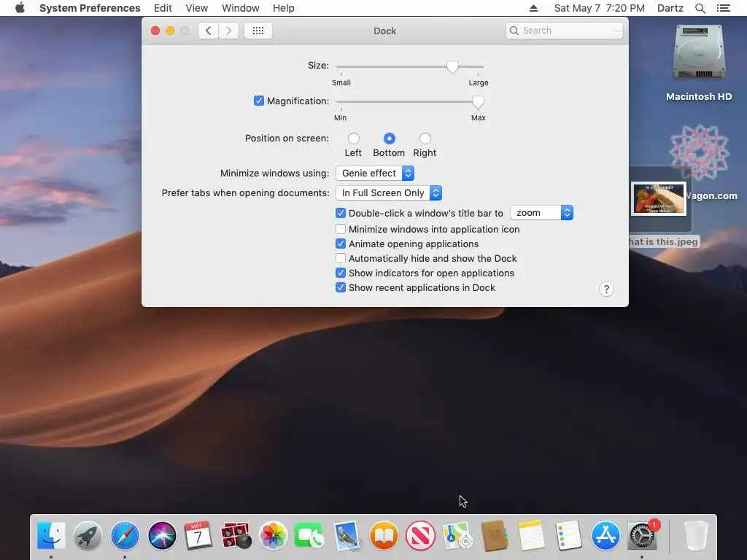Screen dimensions: 747x560
Task: Open News app in the Dock
Action: [420, 536]
